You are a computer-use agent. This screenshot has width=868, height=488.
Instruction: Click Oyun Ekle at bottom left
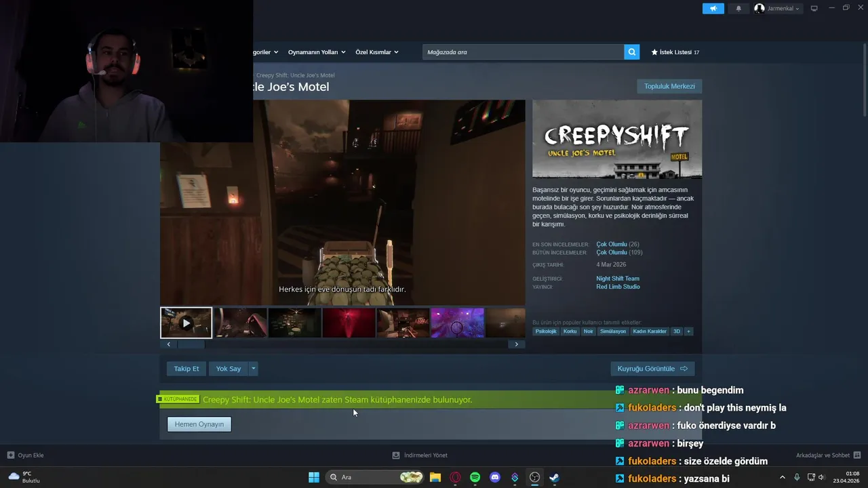tap(31, 455)
